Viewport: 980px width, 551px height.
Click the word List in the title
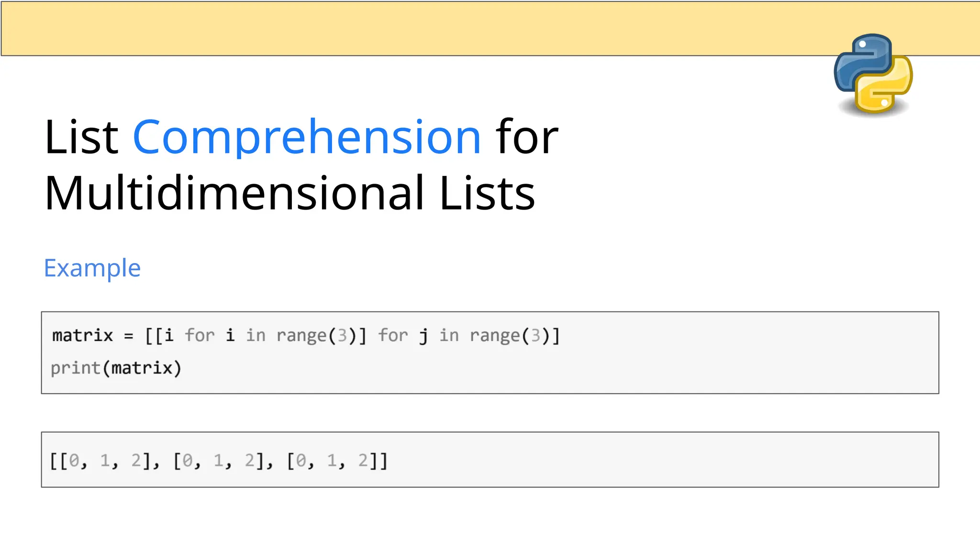pyautogui.click(x=81, y=137)
